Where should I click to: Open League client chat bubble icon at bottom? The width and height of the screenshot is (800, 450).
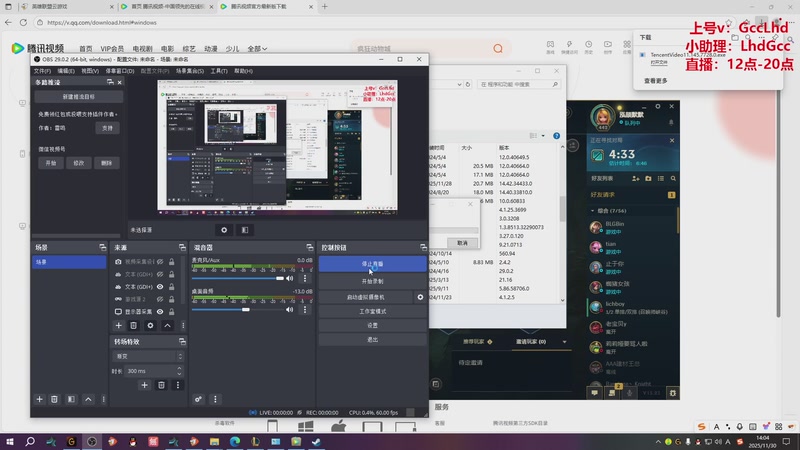594,392
